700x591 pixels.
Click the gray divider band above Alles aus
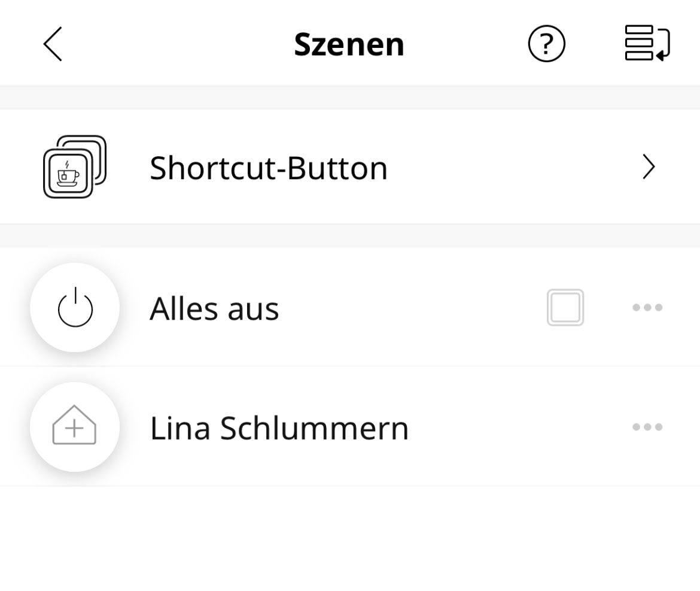[x=350, y=236]
